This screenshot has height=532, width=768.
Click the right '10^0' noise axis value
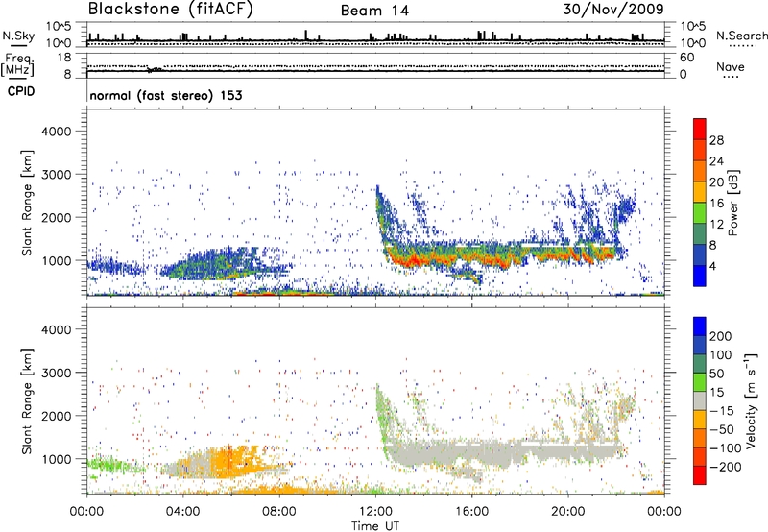tap(692, 43)
